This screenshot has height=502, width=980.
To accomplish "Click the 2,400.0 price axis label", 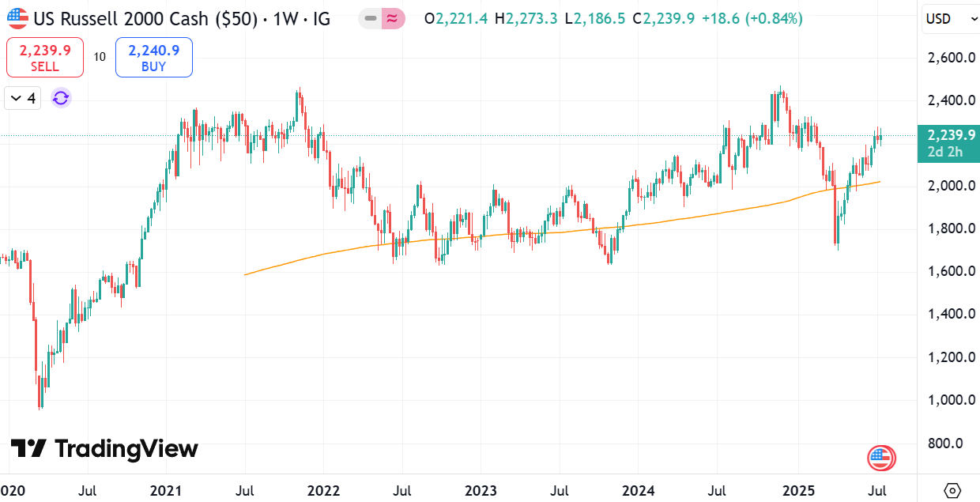I will click(951, 100).
